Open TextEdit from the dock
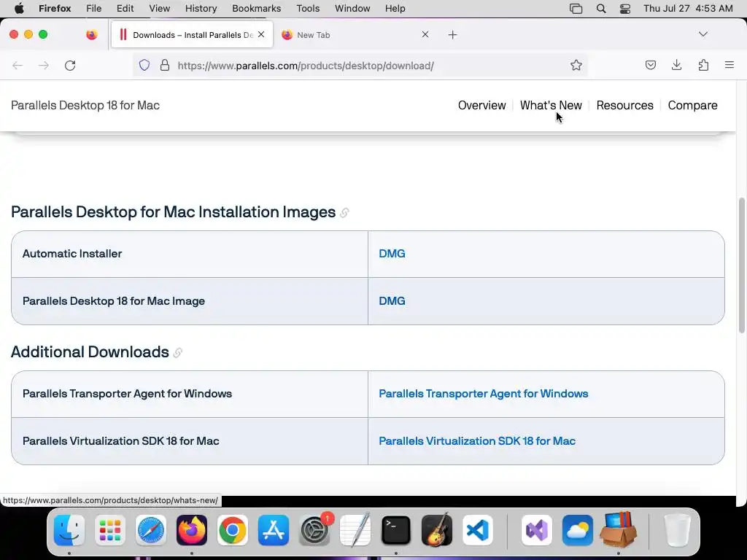This screenshot has width=747, height=560. [355, 530]
